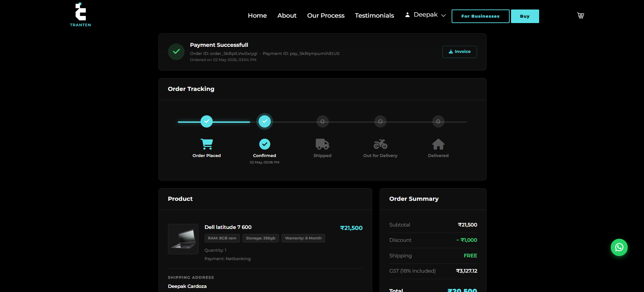Open Our Process page
The image size is (644, 292).
click(x=326, y=16)
